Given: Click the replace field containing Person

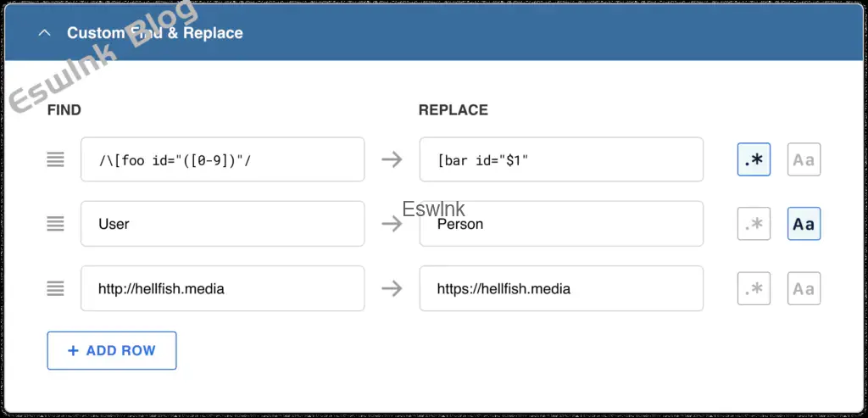Looking at the screenshot, I should (561, 224).
